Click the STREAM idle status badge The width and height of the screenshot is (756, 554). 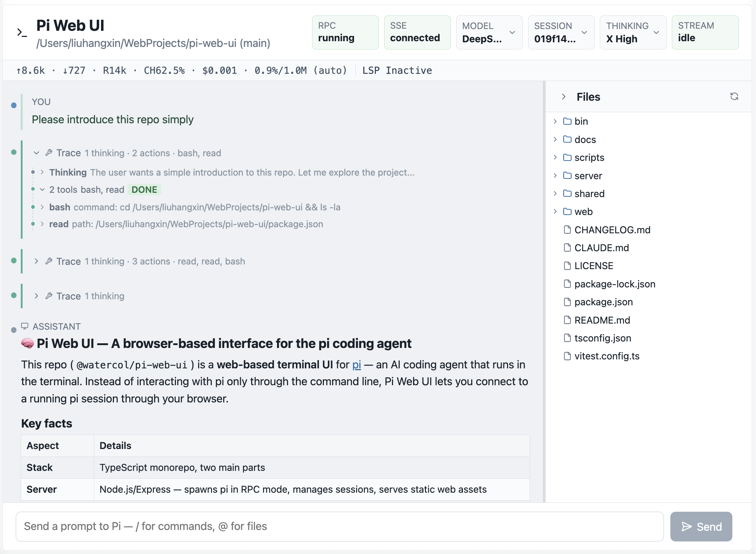pyautogui.click(x=705, y=32)
